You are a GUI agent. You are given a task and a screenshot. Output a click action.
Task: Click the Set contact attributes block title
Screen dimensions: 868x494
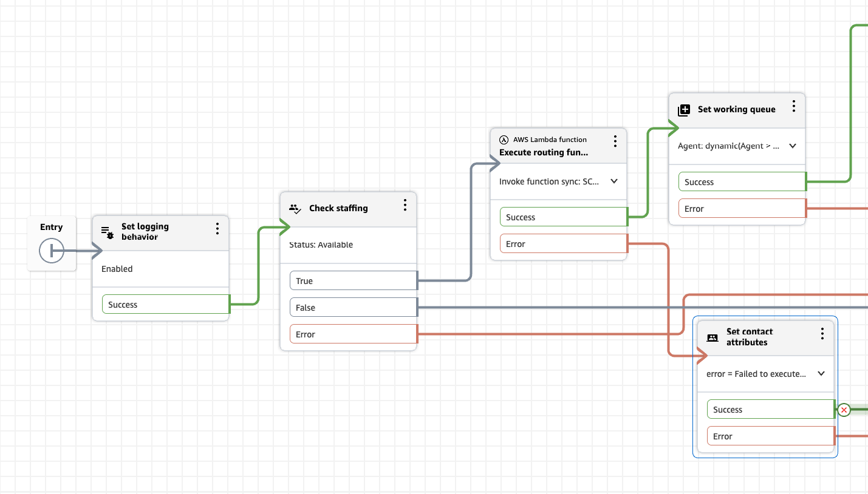(750, 337)
